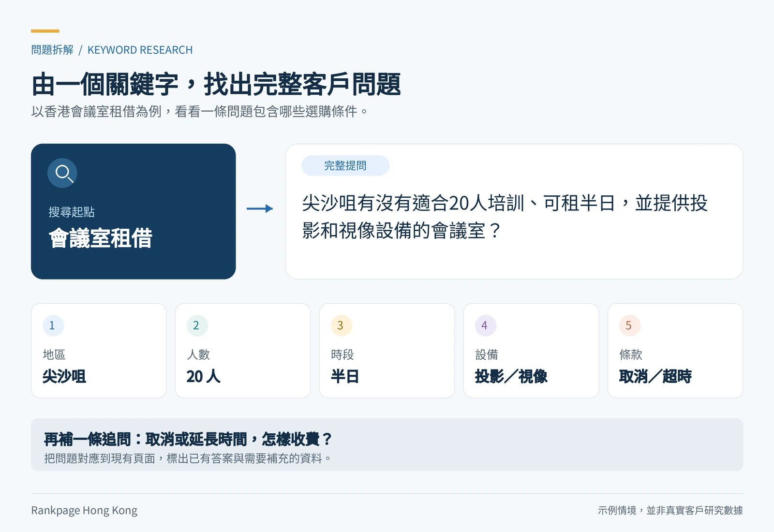Click the 搜尋起點 label

tap(72, 212)
